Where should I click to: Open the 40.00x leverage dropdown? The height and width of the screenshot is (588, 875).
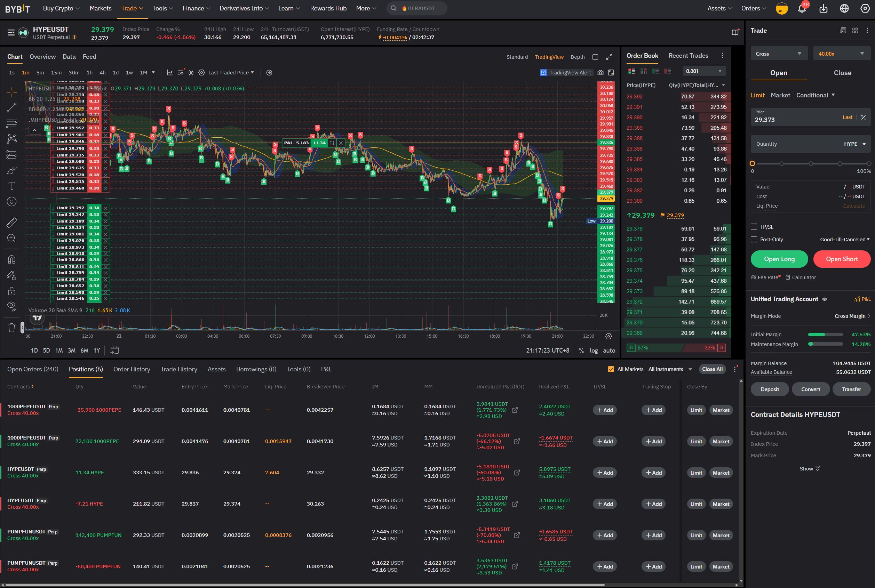click(842, 54)
